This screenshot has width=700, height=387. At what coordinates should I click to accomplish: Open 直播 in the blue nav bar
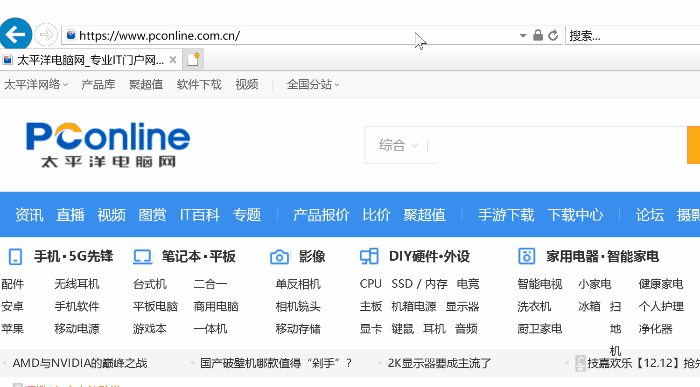70,215
